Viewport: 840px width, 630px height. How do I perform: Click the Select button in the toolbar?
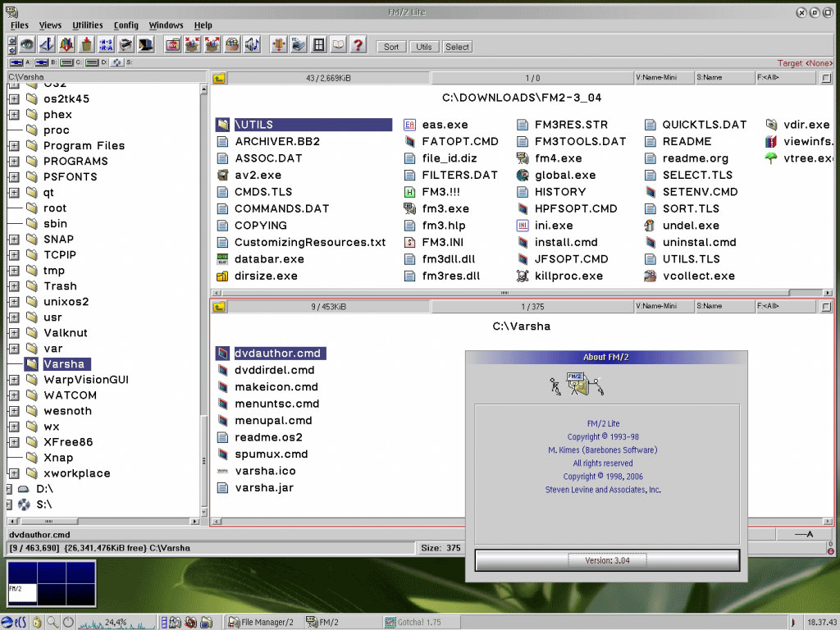(457, 47)
